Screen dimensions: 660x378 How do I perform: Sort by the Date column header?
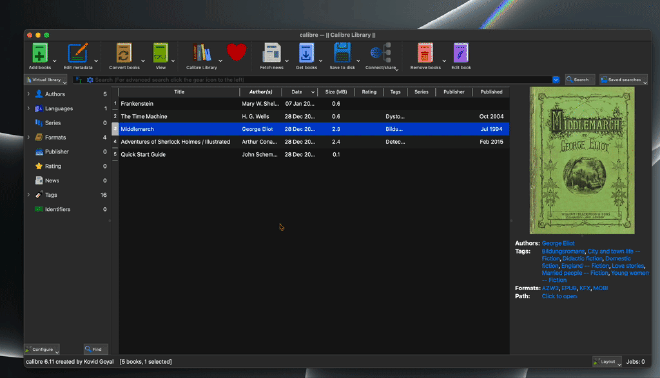[x=299, y=92]
